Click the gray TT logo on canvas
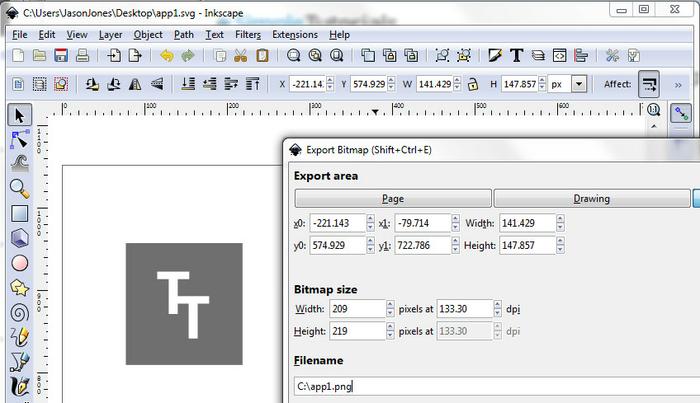Image resolution: width=700 pixels, height=403 pixels. [184, 304]
